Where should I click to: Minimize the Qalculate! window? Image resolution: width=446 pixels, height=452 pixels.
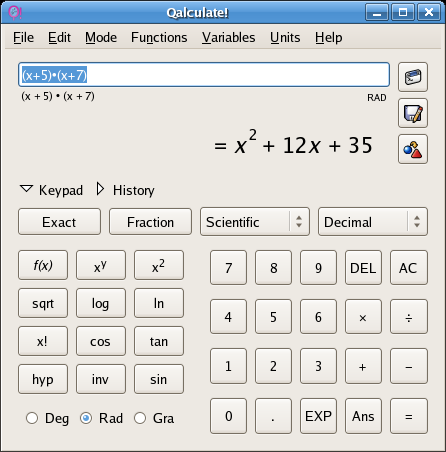[377, 12]
